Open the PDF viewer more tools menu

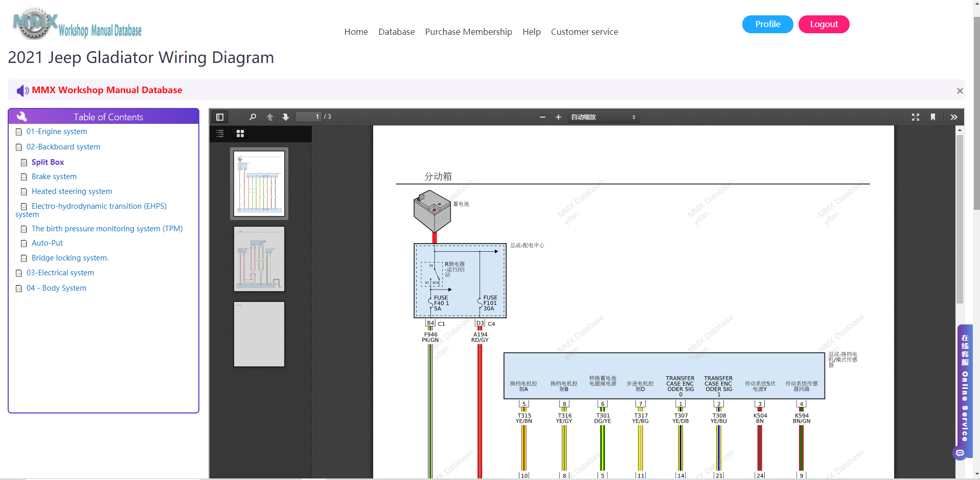click(x=954, y=117)
